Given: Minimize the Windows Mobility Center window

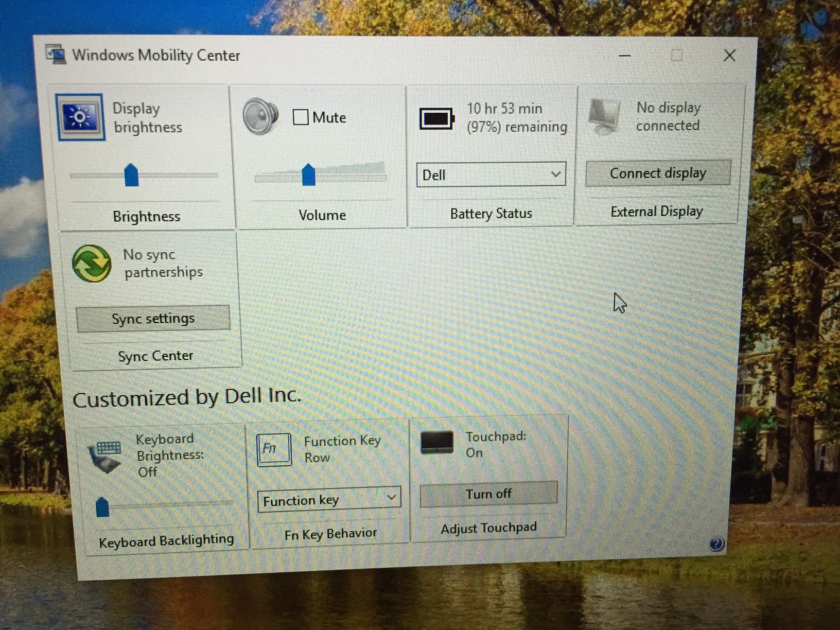Looking at the screenshot, I should tap(624, 56).
